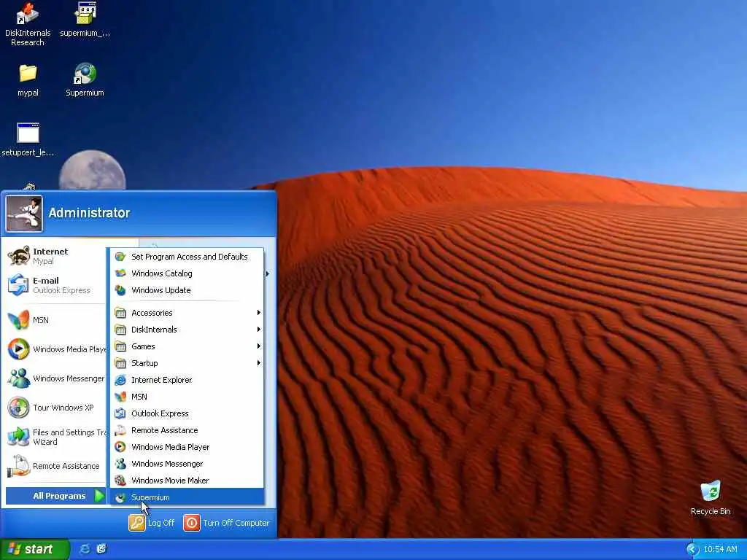Open the mypal folder on the desktop

[28, 80]
